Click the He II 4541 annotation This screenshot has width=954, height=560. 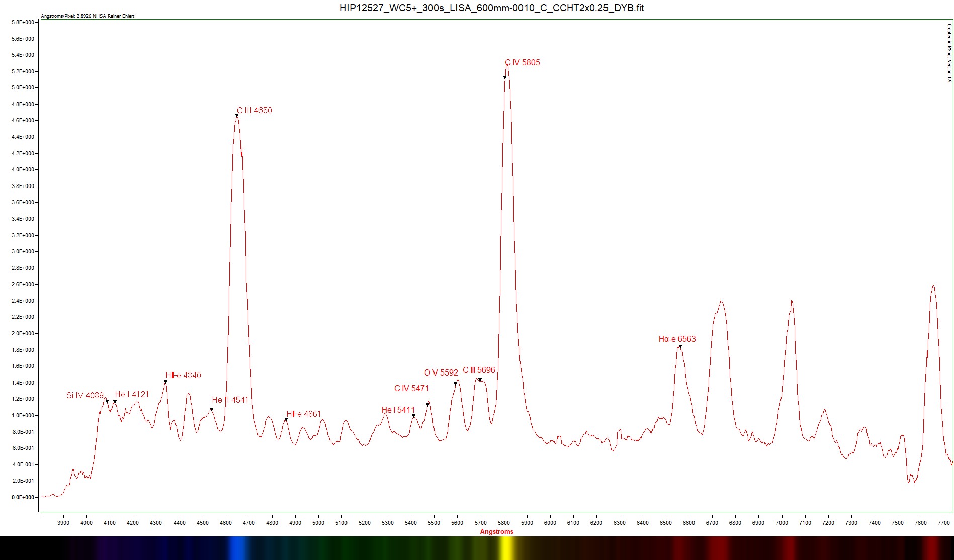[x=230, y=400]
